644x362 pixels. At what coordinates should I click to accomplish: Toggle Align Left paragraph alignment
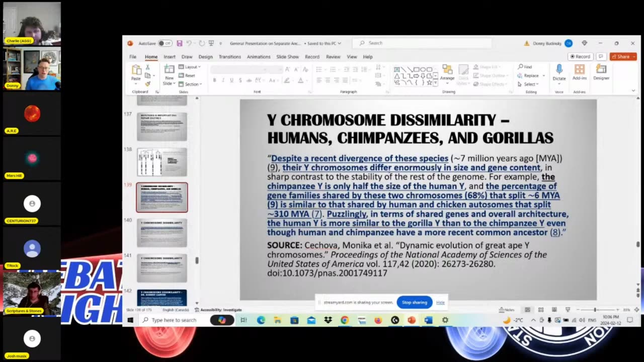click(x=319, y=80)
